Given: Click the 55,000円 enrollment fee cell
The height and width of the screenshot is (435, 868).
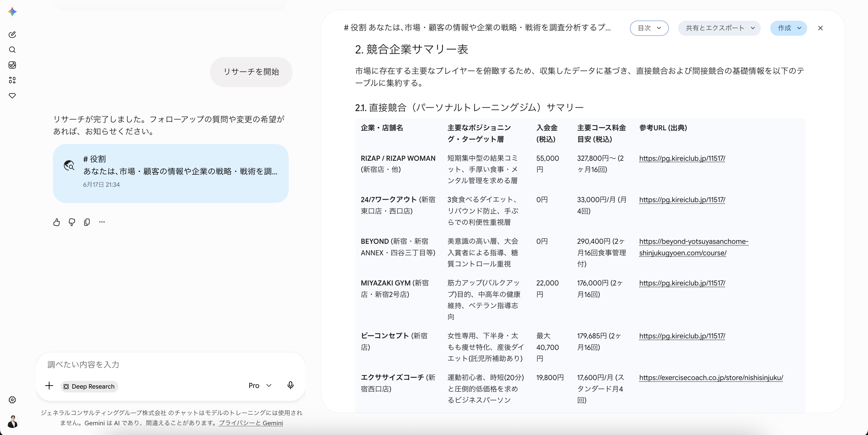Looking at the screenshot, I should pos(548,164).
